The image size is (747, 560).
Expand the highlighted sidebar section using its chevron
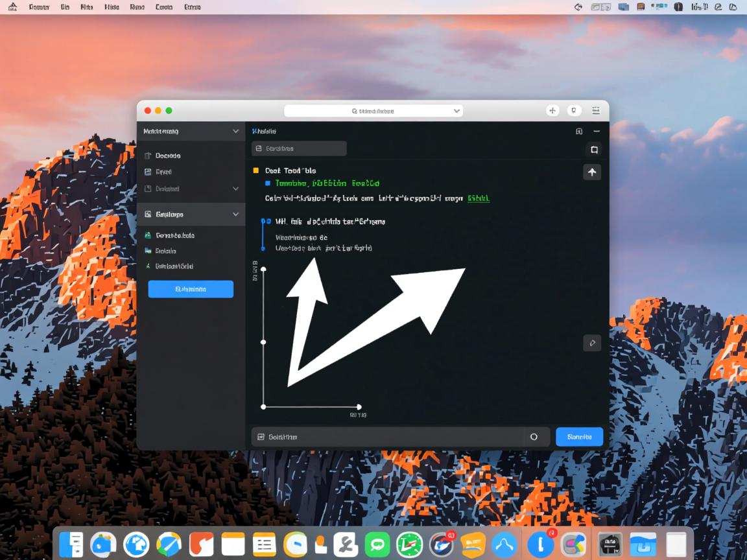[235, 215]
